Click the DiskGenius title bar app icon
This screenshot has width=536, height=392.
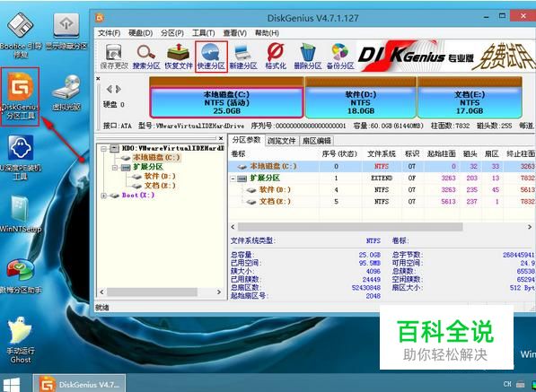(100, 17)
